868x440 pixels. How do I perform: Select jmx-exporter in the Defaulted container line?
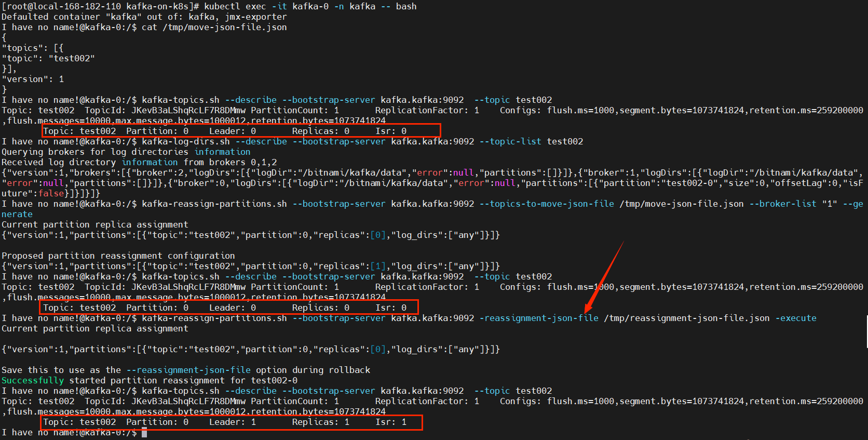[x=256, y=17]
